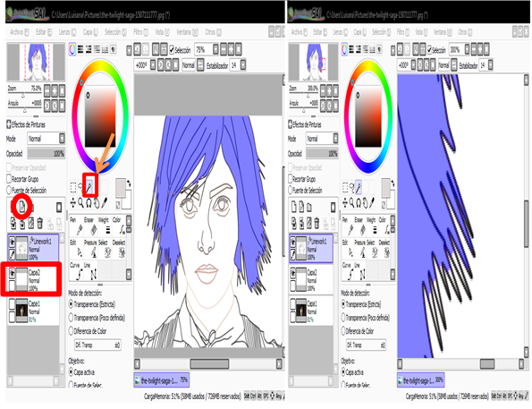Choose the Curve tool in left window
The image size is (532, 409).
coord(77,271)
